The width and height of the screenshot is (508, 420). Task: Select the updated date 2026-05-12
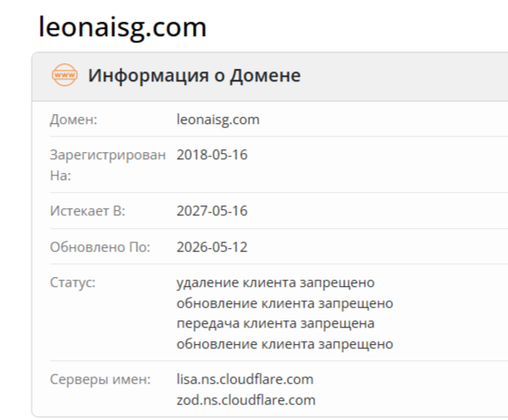212,247
